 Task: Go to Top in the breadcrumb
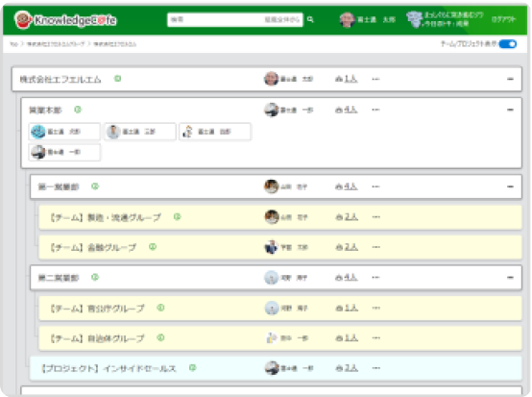point(13,44)
